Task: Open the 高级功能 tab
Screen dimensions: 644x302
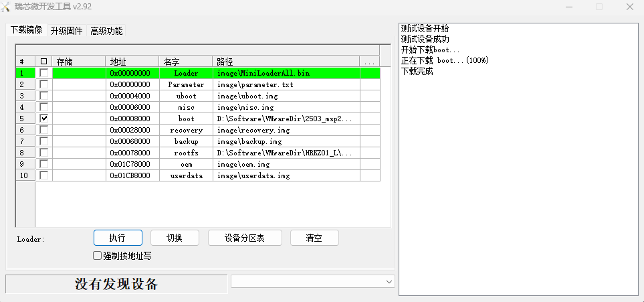Action: [106, 31]
